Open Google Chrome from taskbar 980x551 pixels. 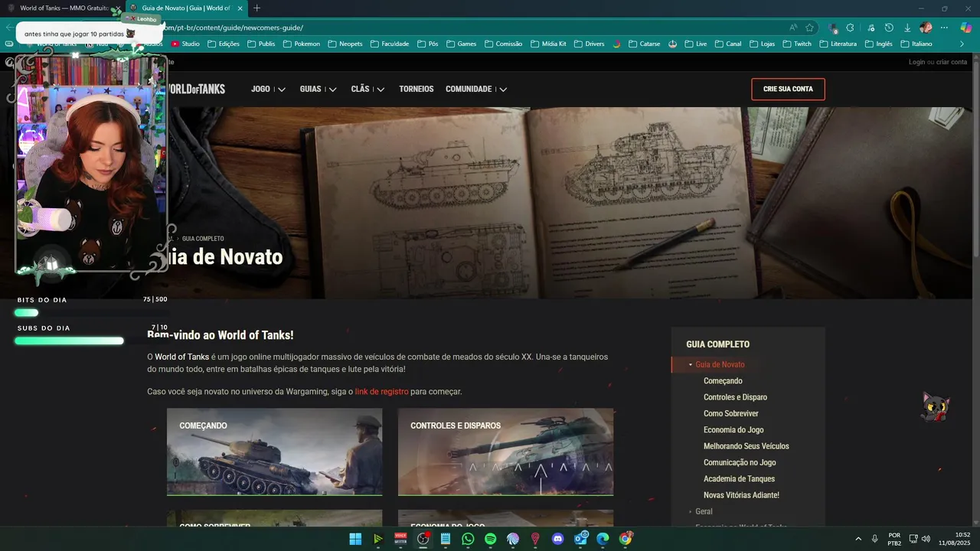626,539
